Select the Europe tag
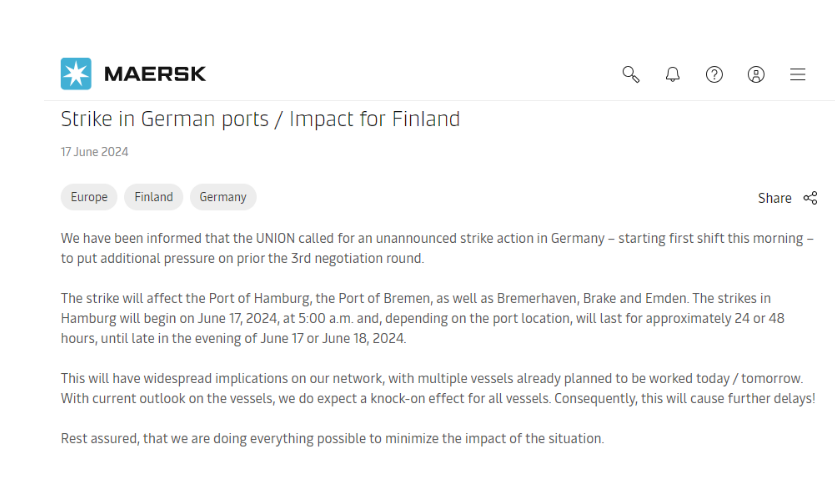835x477 pixels. click(x=89, y=197)
